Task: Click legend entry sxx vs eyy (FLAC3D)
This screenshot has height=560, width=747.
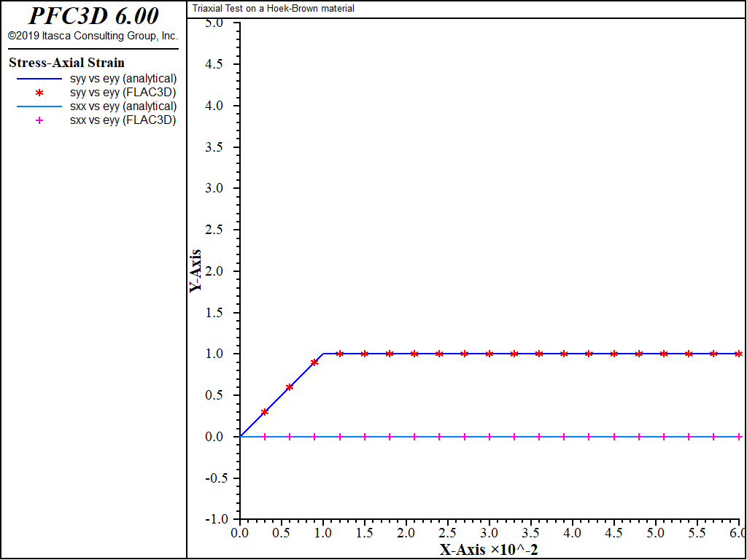Action: (x=123, y=120)
